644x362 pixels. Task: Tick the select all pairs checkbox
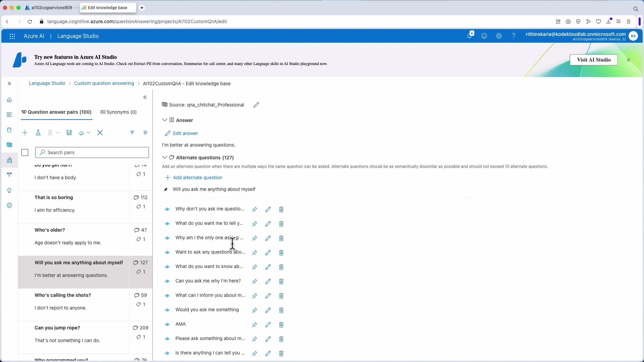pyautogui.click(x=25, y=153)
